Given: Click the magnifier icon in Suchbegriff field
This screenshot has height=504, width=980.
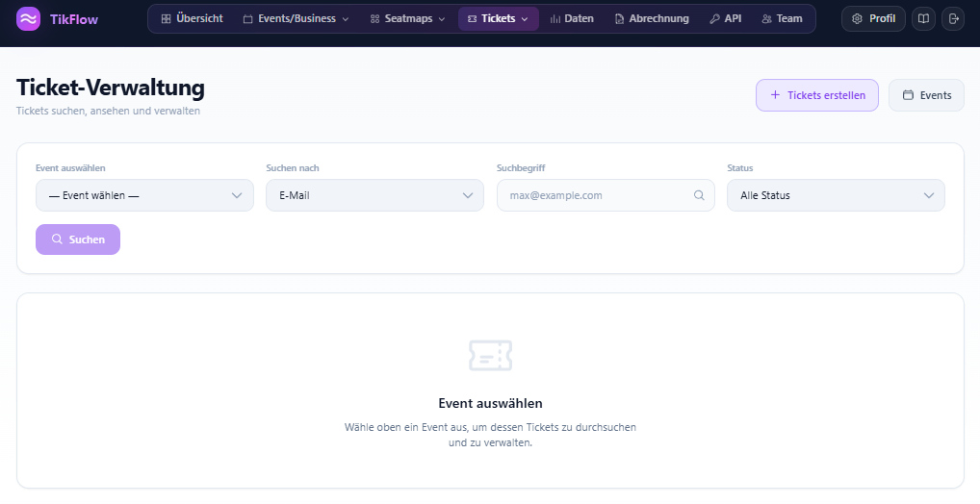Looking at the screenshot, I should coord(699,195).
